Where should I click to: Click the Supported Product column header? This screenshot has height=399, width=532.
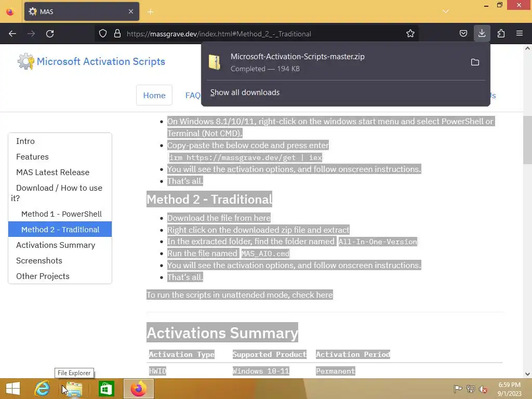tap(270, 354)
